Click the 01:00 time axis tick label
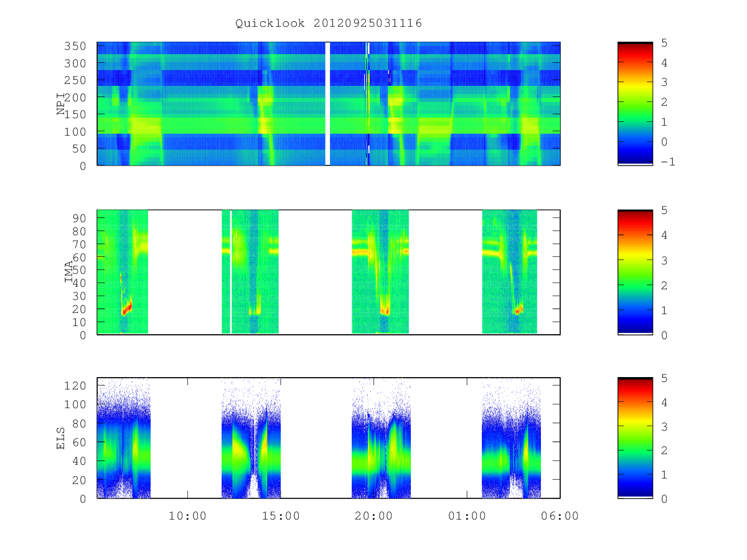Viewport: 747px width, 560px height. 467,516
